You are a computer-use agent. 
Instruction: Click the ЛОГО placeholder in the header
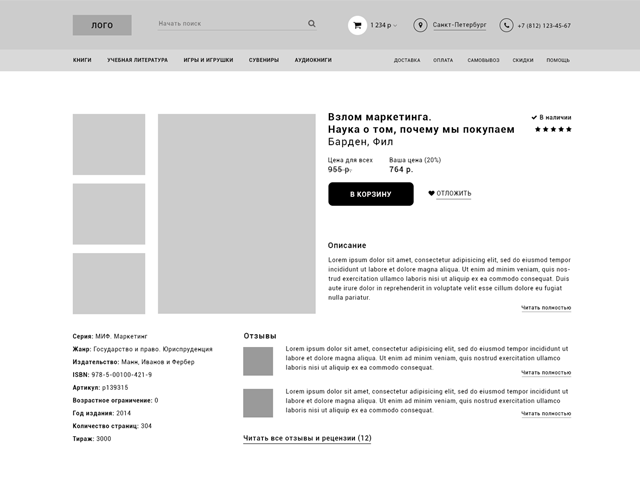102,25
